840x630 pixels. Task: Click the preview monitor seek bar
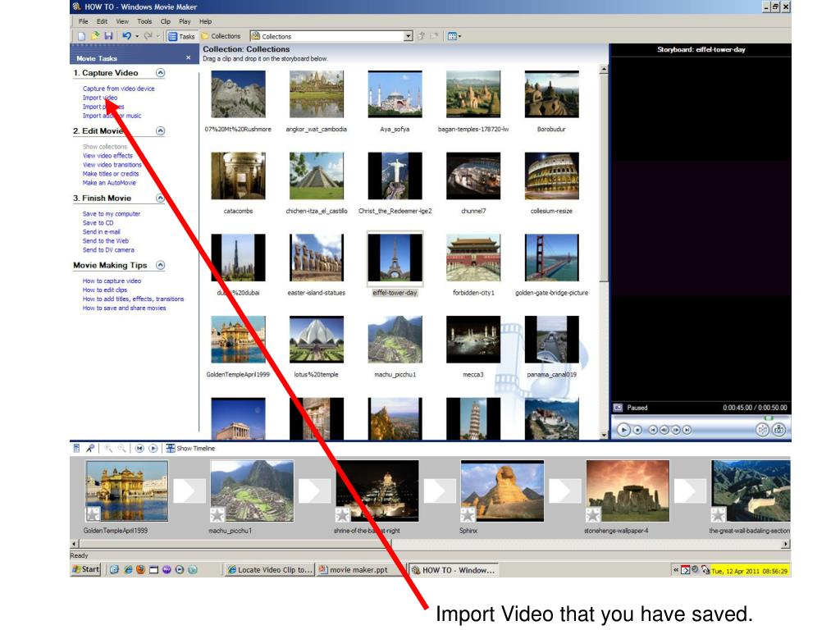click(701, 418)
